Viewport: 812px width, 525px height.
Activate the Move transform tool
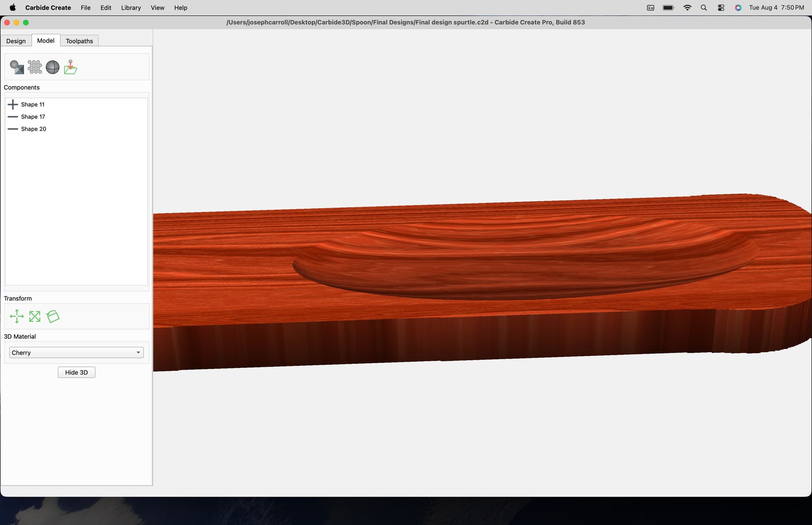[17, 316]
